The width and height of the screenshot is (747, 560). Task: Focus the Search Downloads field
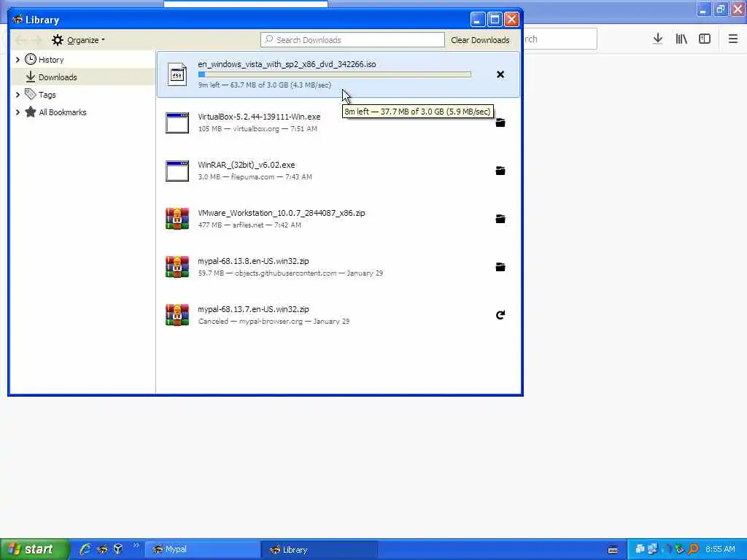click(352, 40)
